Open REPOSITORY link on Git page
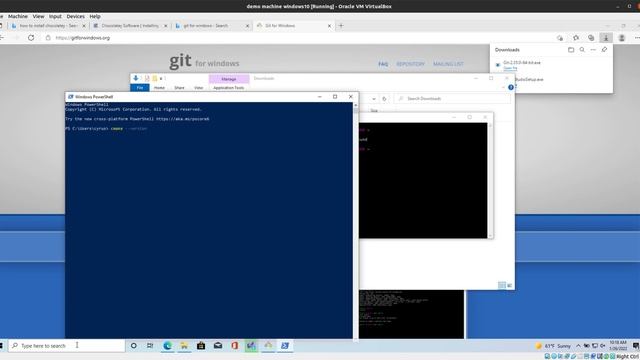640x360 pixels. click(x=410, y=64)
